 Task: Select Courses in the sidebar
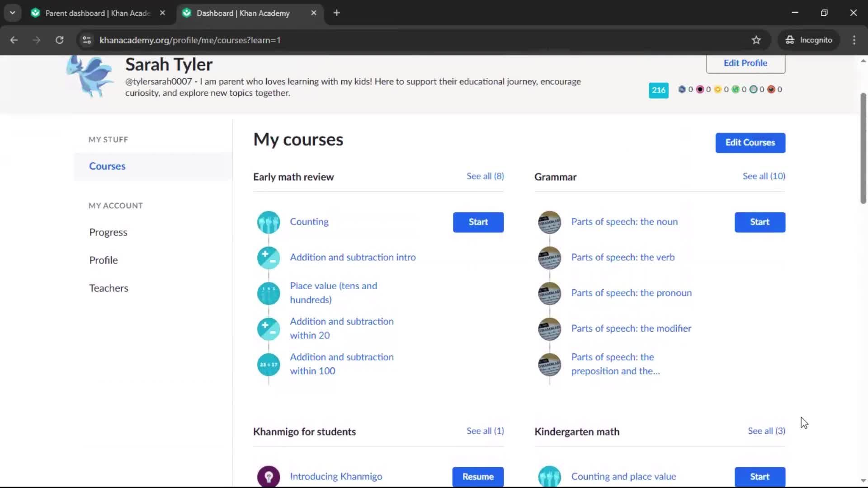153,166
